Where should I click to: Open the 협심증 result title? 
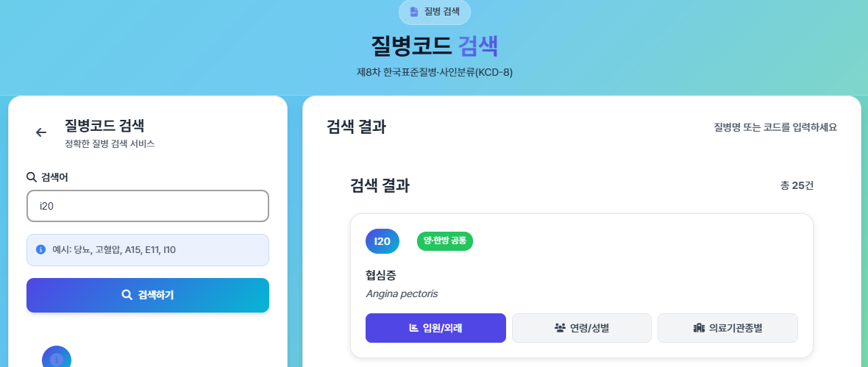(x=381, y=276)
